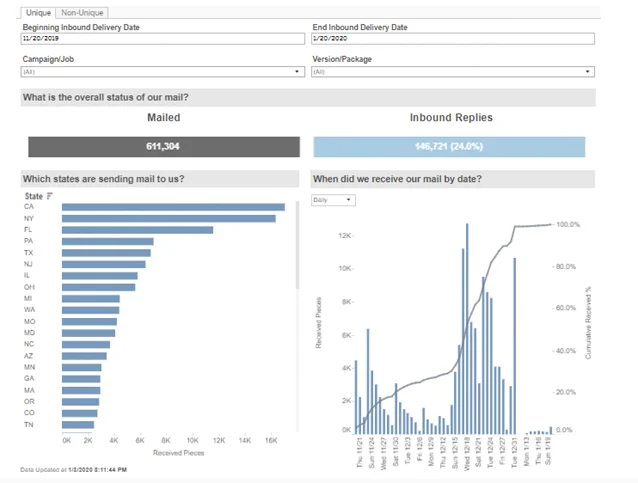Click the Cumulative Received % axis title
638x483 pixels.
pyautogui.click(x=588, y=323)
